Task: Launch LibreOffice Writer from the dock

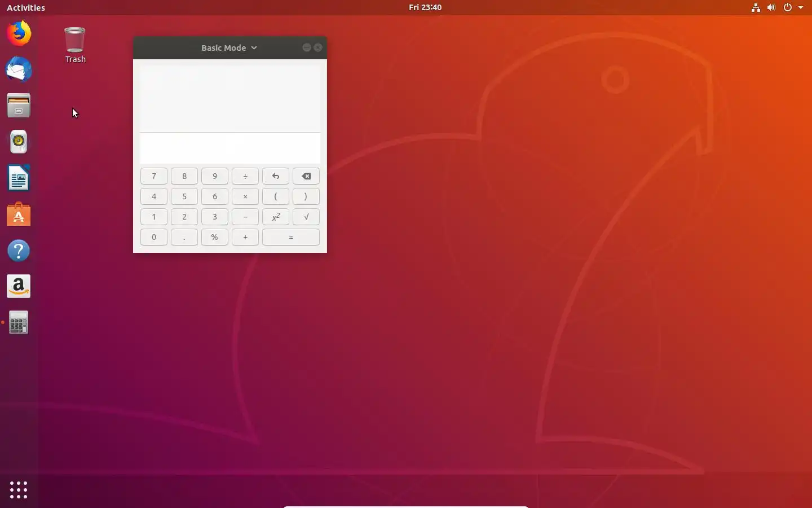Action: [x=19, y=178]
